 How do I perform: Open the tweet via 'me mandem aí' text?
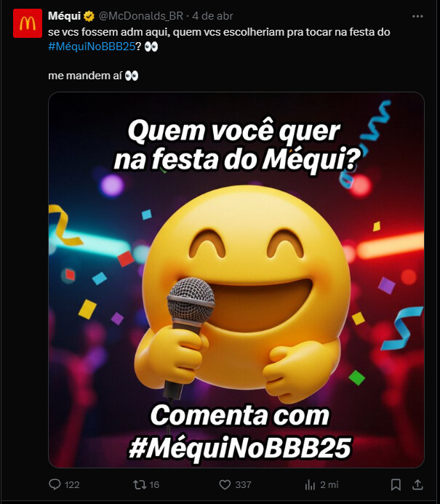(85, 76)
